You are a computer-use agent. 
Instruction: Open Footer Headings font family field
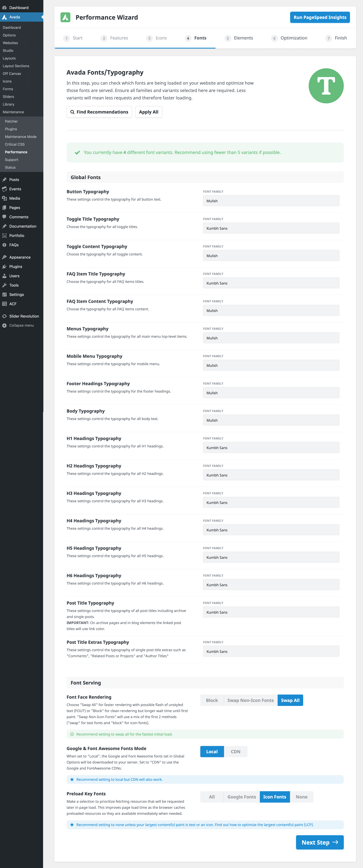tap(271, 393)
